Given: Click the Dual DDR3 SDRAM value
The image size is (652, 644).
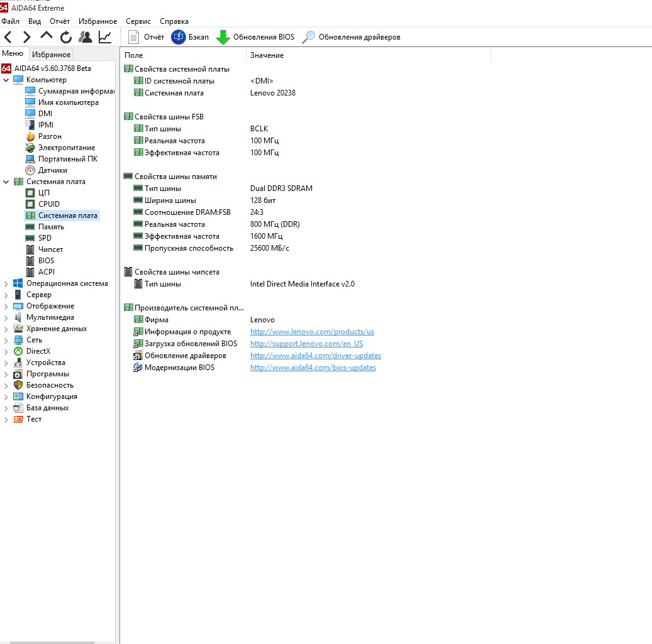Looking at the screenshot, I should [x=281, y=188].
